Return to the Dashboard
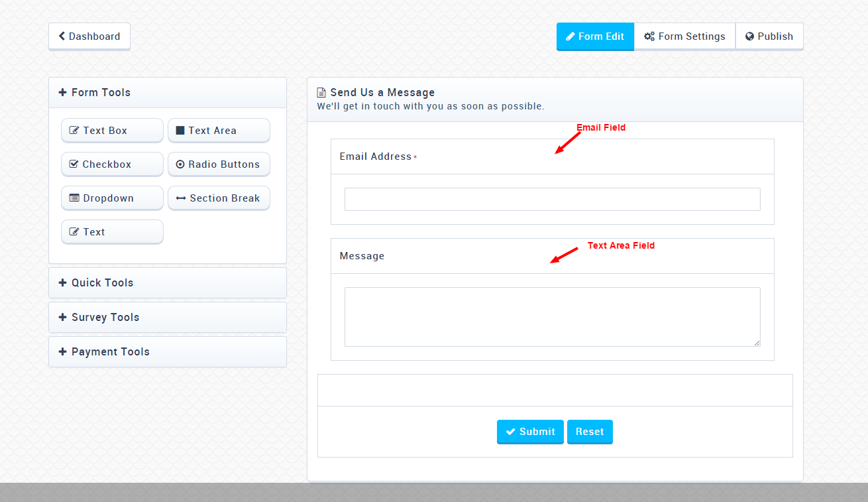 pyautogui.click(x=89, y=36)
